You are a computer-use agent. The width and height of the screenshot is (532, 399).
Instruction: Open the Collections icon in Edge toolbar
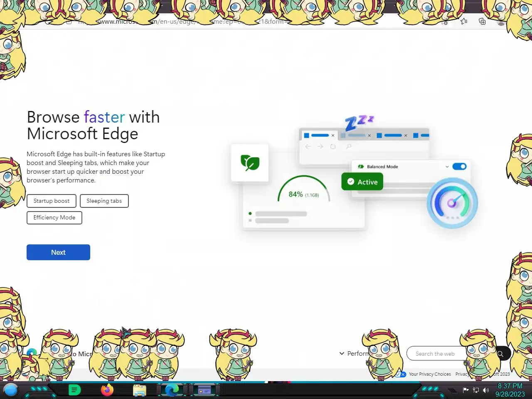(482, 21)
